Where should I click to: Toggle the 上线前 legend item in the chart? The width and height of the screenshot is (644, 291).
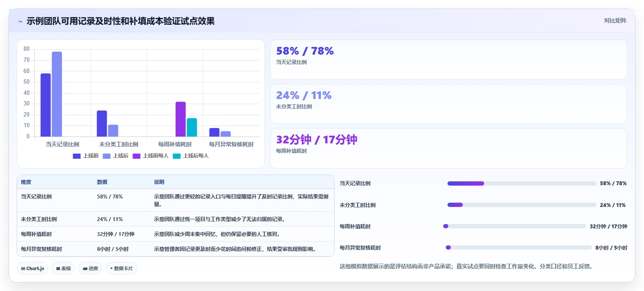pyautogui.click(x=85, y=156)
